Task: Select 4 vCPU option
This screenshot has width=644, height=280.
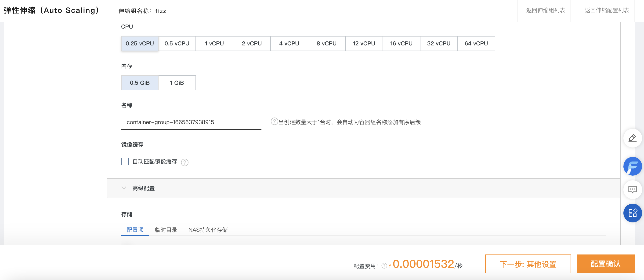Action: click(289, 44)
